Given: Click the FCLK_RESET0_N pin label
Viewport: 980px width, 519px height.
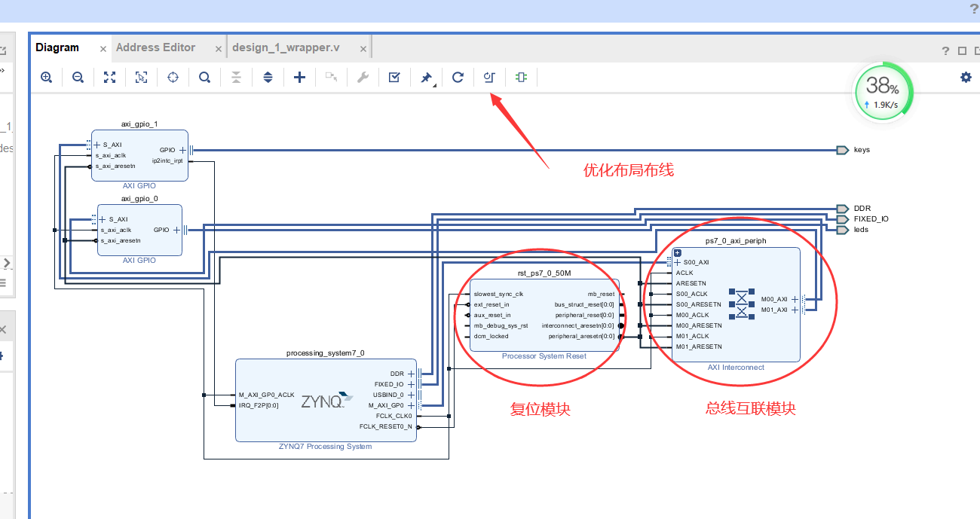Looking at the screenshot, I should [386, 426].
